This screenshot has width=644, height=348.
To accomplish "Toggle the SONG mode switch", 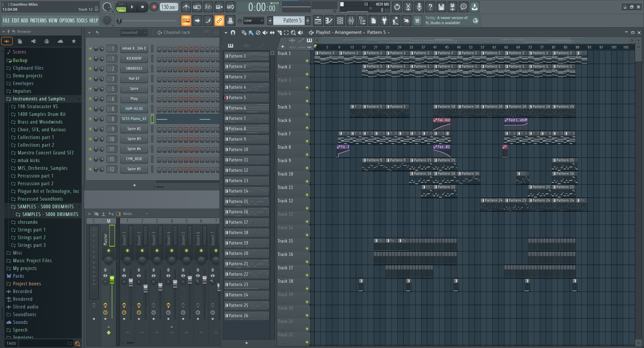I will [x=121, y=9].
